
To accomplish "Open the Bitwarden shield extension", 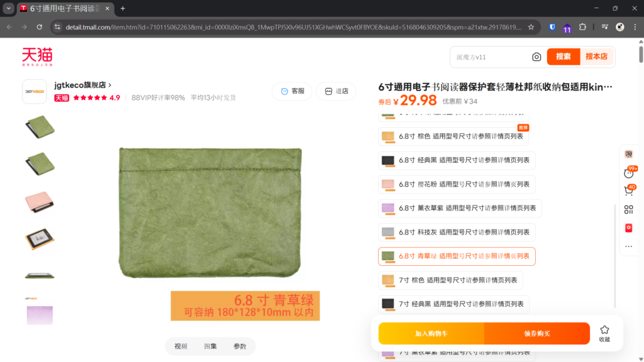I will pos(552,27).
